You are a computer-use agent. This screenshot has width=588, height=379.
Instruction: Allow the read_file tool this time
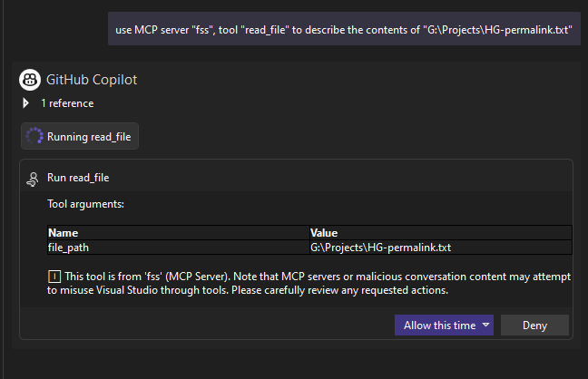pos(439,325)
